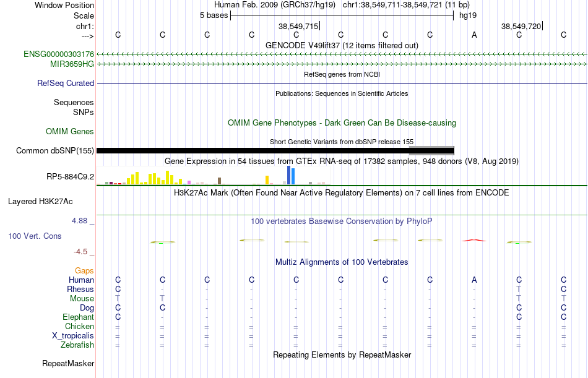
Task: Click the orange Gaps label
Action: click(84, 271)
